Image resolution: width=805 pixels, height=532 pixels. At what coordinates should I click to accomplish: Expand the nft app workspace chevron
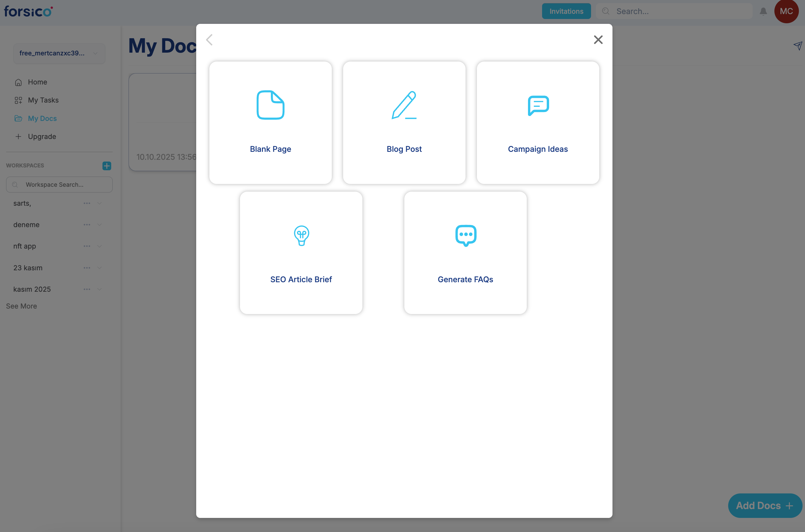click(99, 246)
